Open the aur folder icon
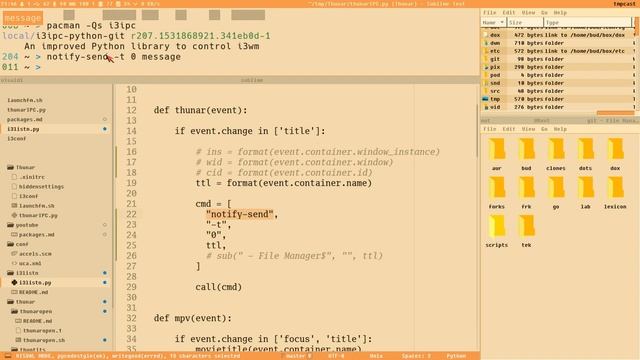The image size is (640, 360). [x=497, y=149]
